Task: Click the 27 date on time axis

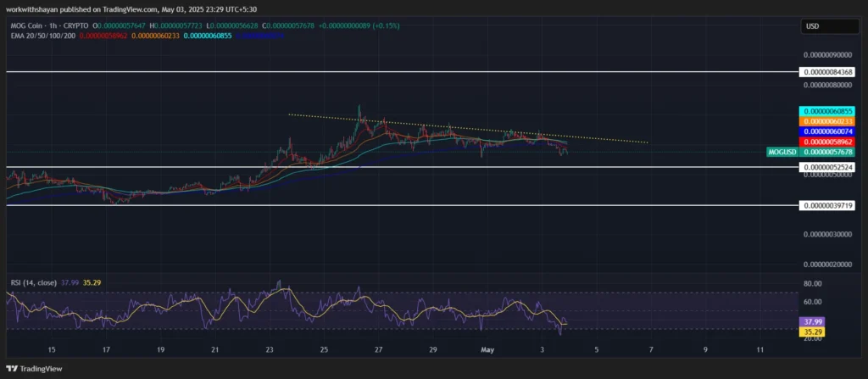Action: (379, 349)
